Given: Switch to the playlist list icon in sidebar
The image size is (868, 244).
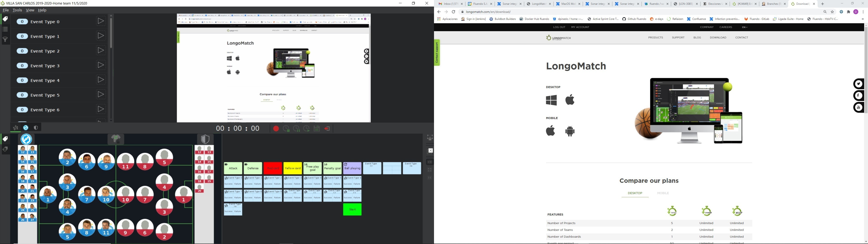Looking at the screenshot, I should pos(5,30).
